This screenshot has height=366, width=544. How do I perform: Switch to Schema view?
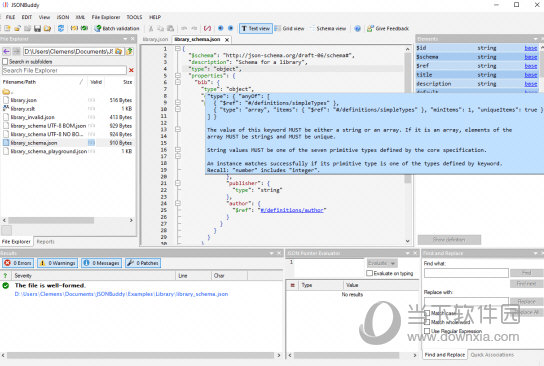click(328, 28)
